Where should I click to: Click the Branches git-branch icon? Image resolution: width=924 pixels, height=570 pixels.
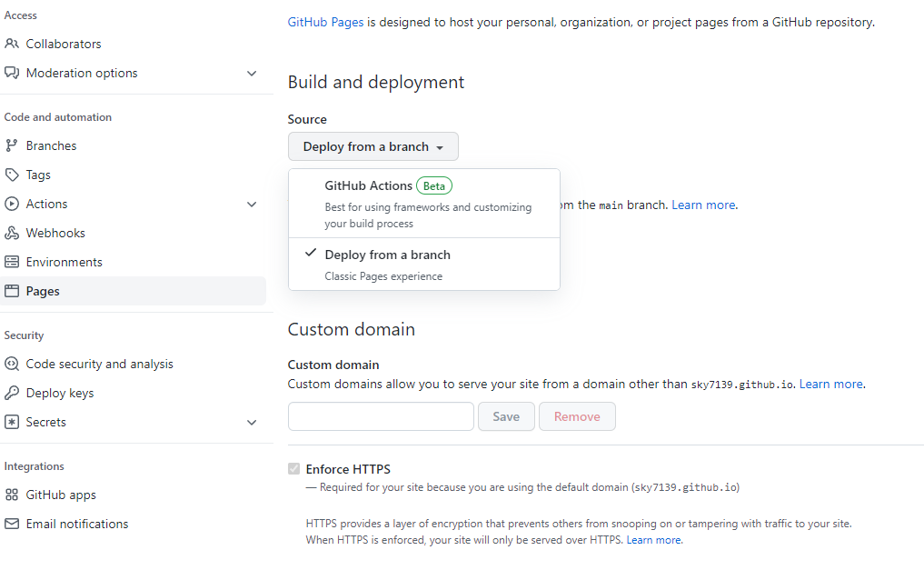12,145
